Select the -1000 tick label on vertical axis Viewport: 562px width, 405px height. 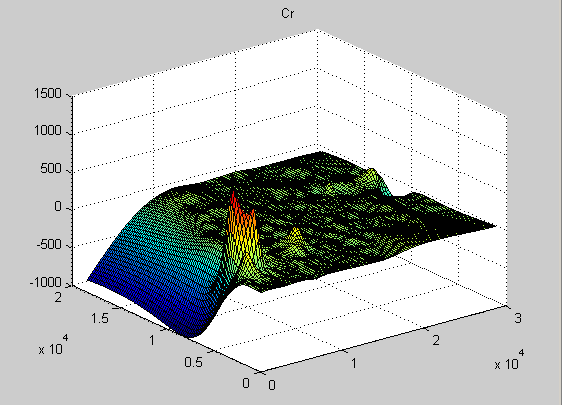click(46, 282)
